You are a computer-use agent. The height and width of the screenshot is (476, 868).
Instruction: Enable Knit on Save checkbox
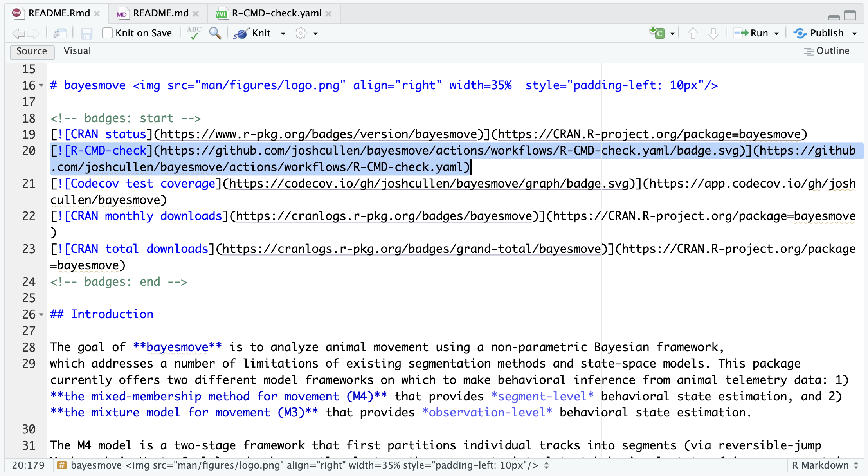click(x=107, y=33)
